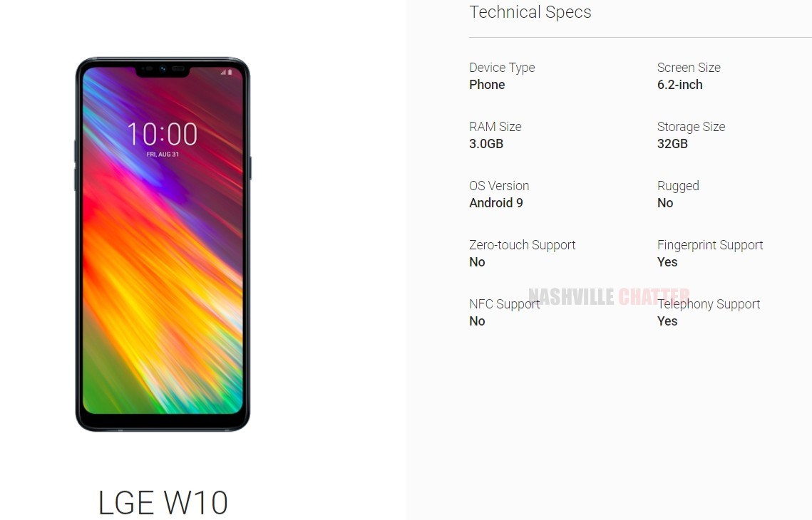
Task: Click the Screen Size label
Action: pyautogui.click(x=689, y=68)
